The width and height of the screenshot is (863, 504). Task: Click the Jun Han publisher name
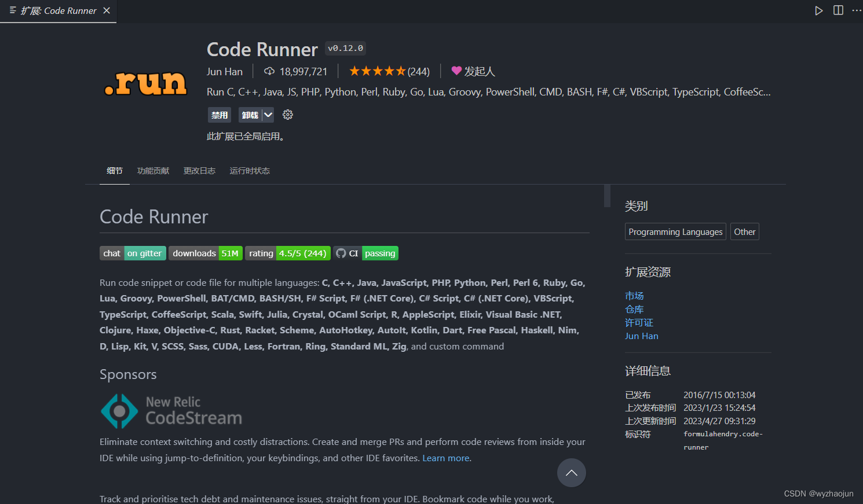[225, 71]
